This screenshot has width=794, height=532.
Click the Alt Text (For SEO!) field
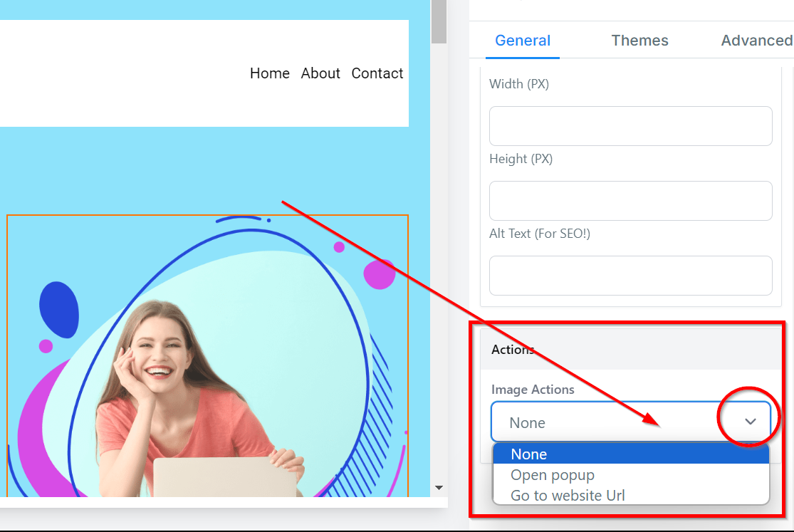pyautogui.click(x=630, y=276)
